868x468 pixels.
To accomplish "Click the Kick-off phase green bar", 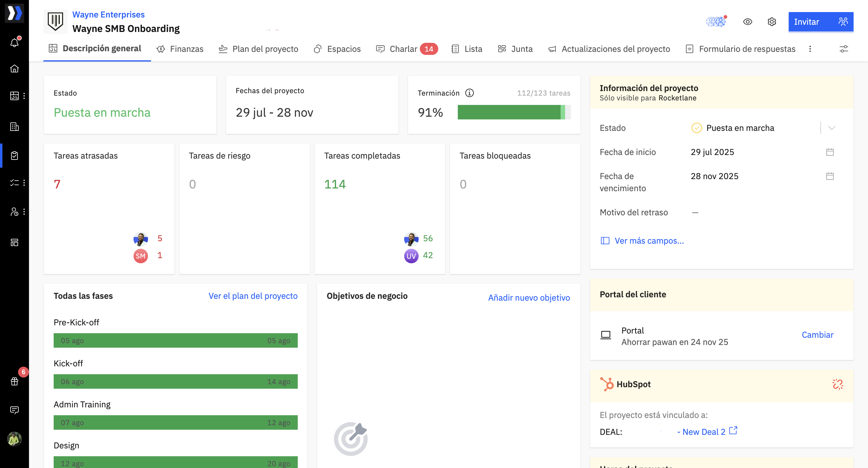I will [x=175, y=381].
